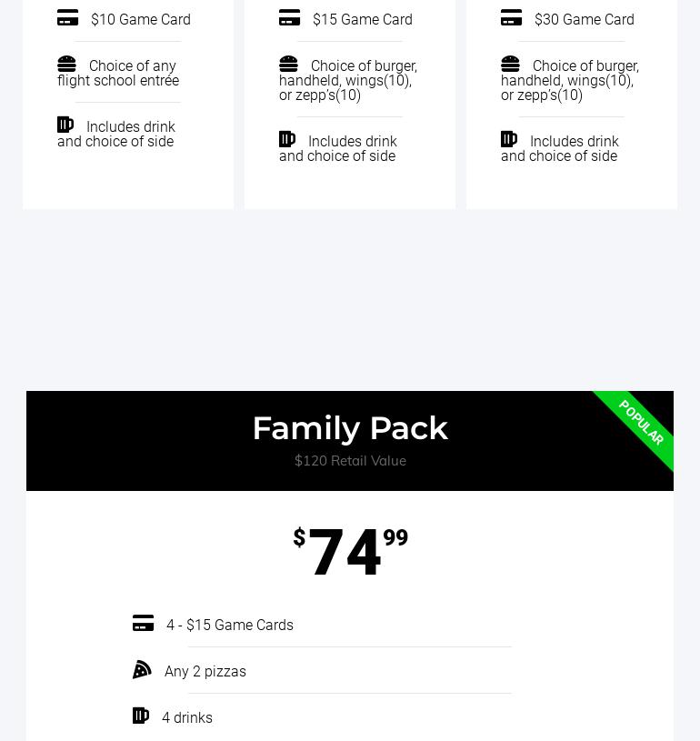700x741 pixels.
Task: Click the credit card icon beside $30 Game Card
Action: pos(511,18)
